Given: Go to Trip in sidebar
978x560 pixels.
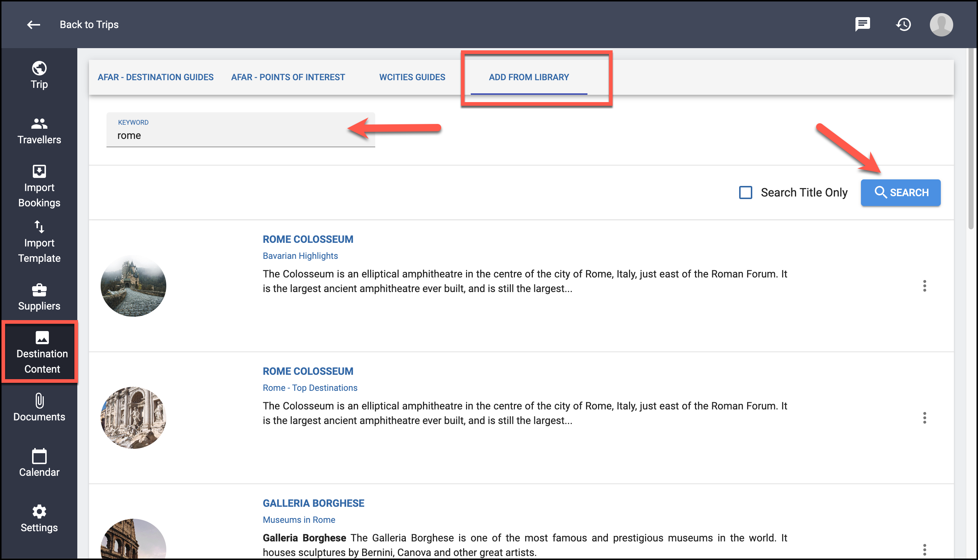Looking at the screenshot, I should (39, 75).
